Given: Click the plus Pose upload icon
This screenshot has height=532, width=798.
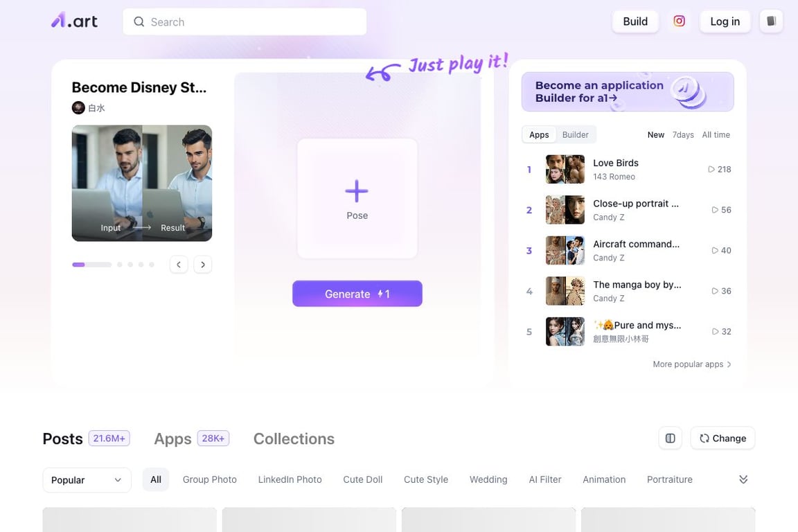Looking at the screenshot, I should point(357,191).
